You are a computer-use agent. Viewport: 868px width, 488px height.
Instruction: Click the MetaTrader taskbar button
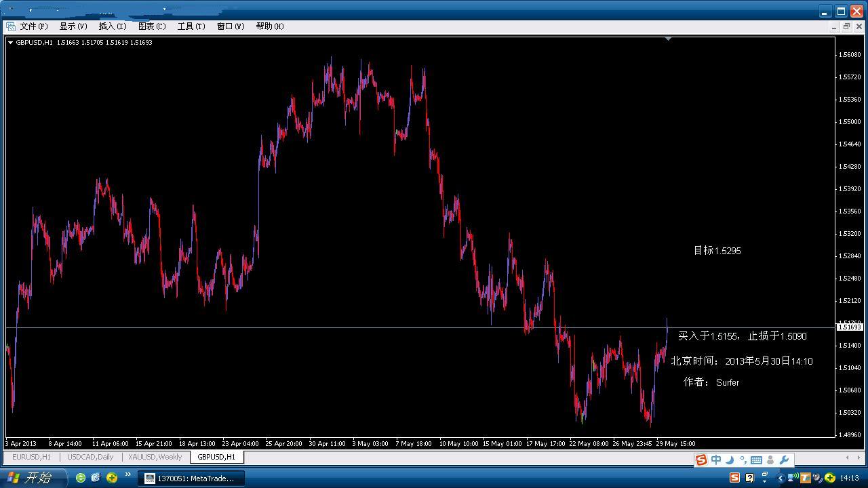tap(191, 479)
